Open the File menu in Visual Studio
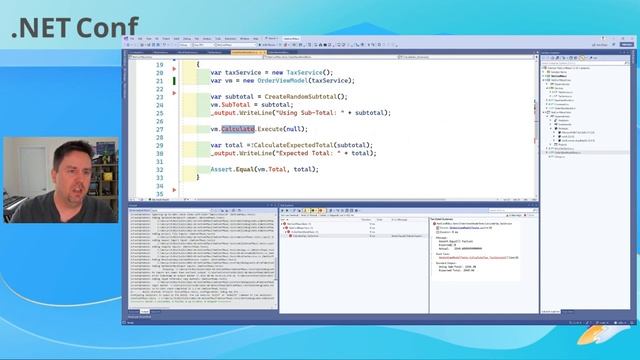Screen dimensions: 640x360 (x=132, y=39)
